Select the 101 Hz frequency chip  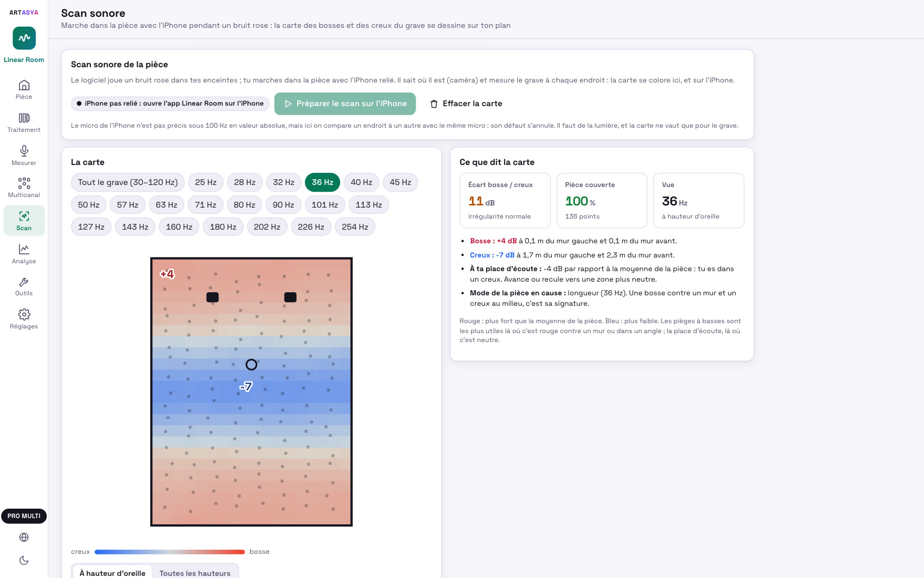[325, 205]
